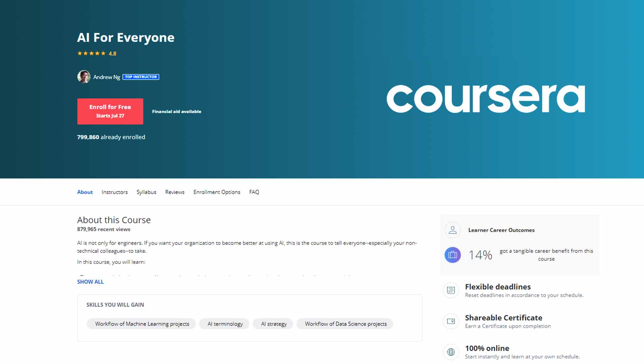This screenshot has width=644, height=364.
Task: Open the FAQ section
Action: [254, 192]
